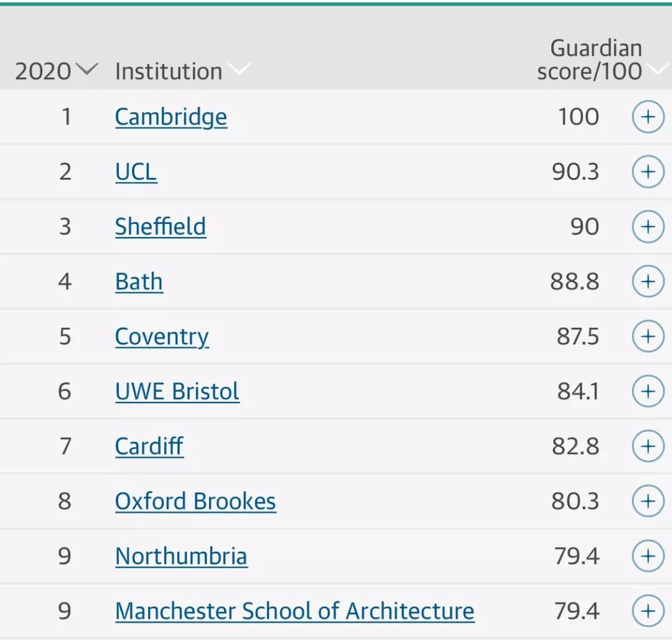Follow the Coventry institution link
The image size is (672, 640).
tap(162, 337)
